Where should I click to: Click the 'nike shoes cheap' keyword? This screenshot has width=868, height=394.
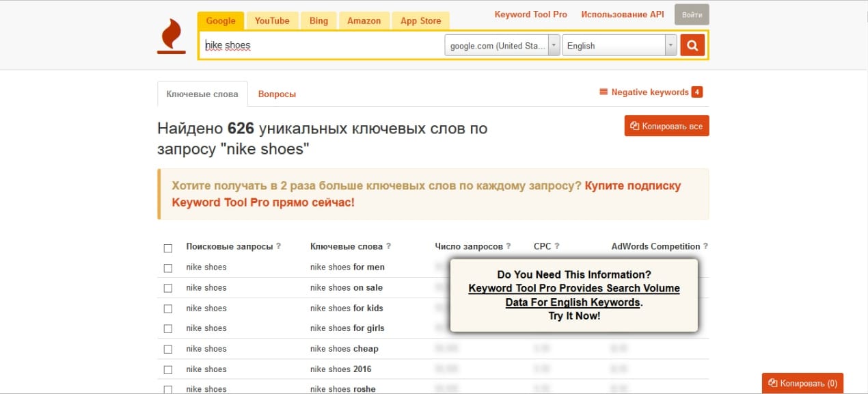344,348
